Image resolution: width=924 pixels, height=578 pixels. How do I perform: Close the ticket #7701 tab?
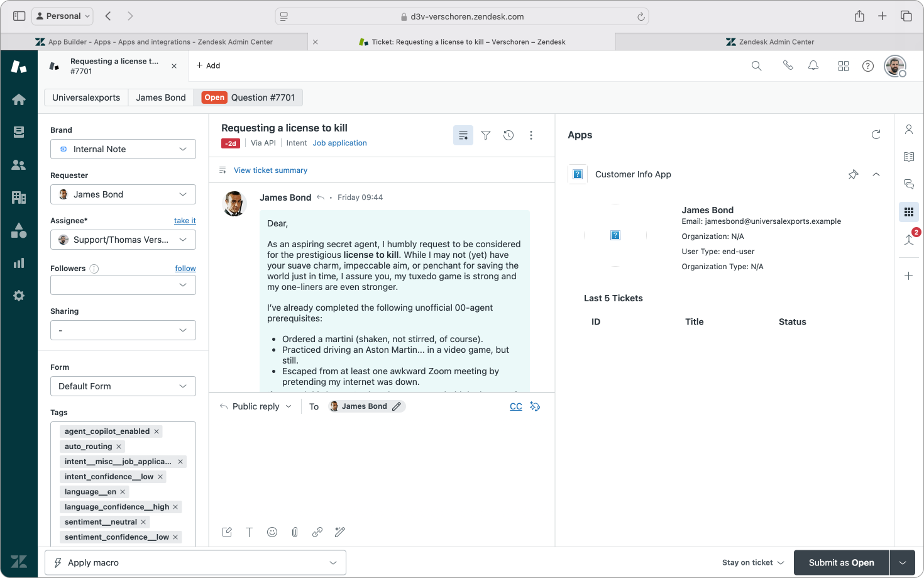[174, 66]
